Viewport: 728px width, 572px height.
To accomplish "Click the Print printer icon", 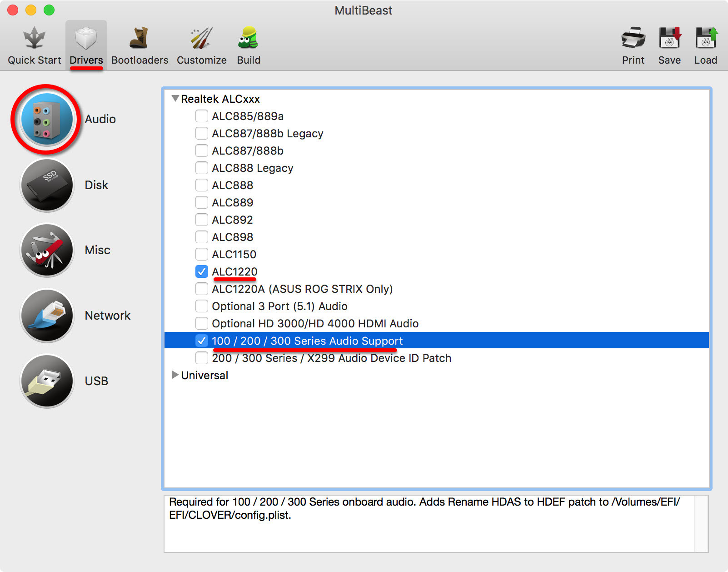I will click(633, 38).
